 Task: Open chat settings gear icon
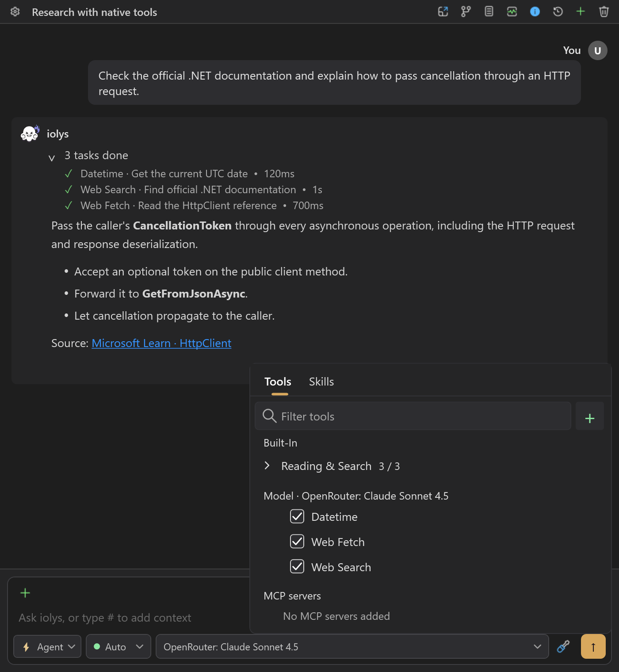tap(15, 11)
